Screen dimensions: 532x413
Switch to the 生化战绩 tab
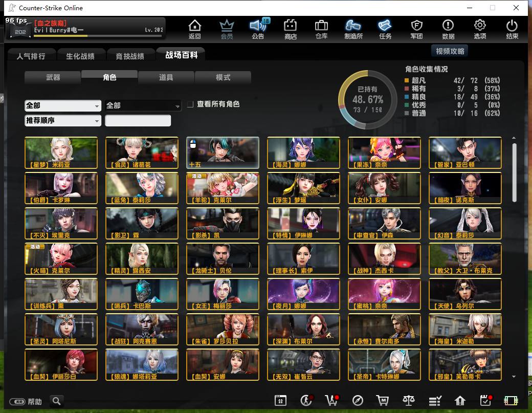tap(80, 56)
